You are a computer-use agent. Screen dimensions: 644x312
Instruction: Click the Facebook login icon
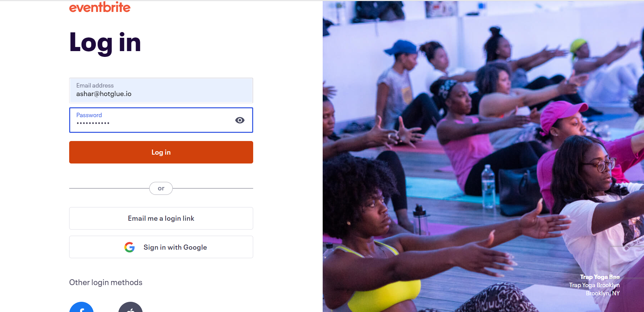coord(81,307)
